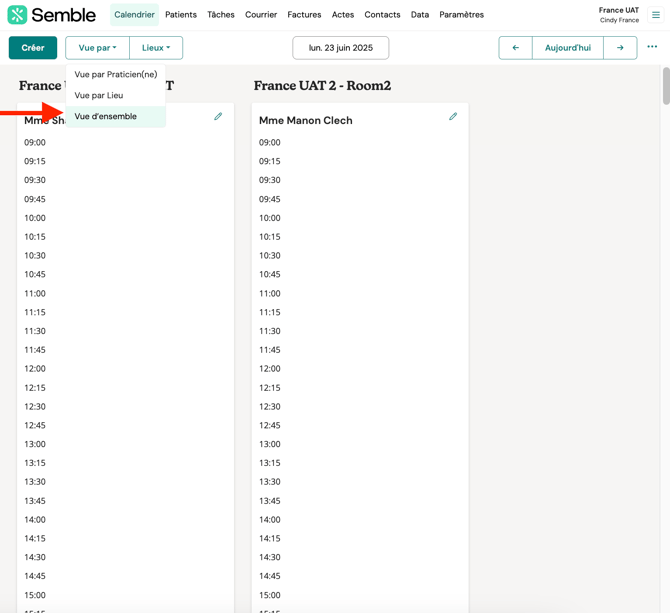
Task: Click the Créer button
Action: point(33,48)
